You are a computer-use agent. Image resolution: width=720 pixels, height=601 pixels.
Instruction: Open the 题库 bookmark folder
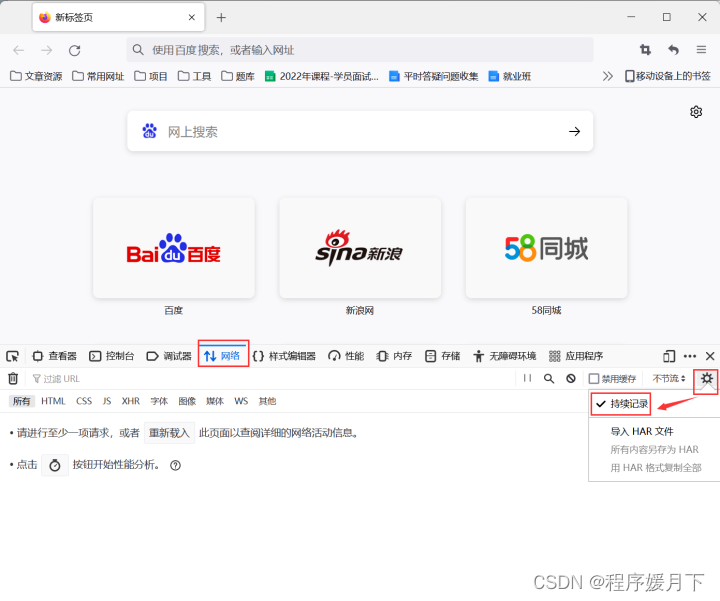click(x=237, y=76)
